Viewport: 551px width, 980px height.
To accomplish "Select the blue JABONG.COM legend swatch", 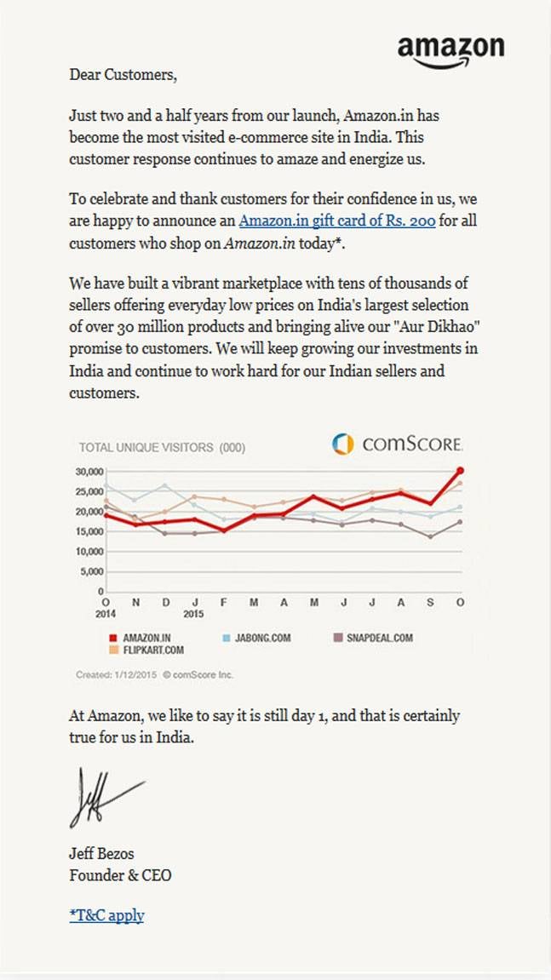I will click(x=227, y=638).
